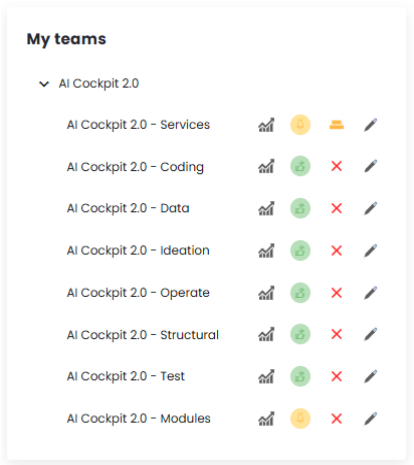Remove the Ideation team with red X

pos(337,251)
